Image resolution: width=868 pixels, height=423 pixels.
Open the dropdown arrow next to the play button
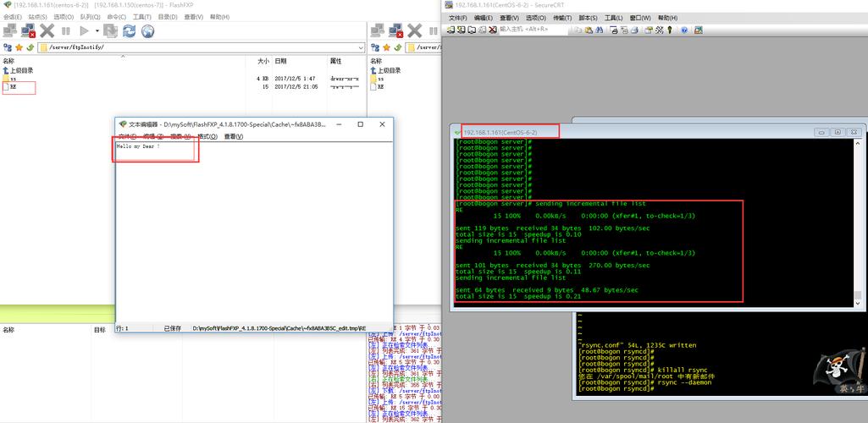coord(97,30)
